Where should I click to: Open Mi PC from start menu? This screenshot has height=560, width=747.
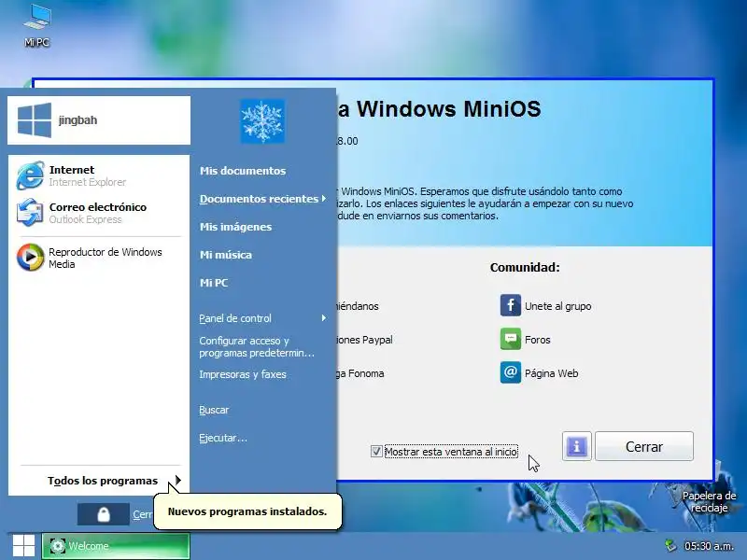[x=214, y=283]
